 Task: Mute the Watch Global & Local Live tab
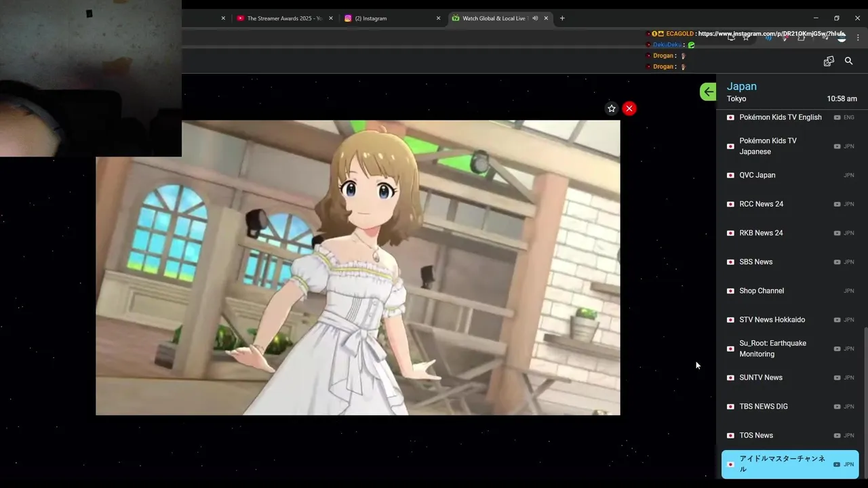coord(535,18)
